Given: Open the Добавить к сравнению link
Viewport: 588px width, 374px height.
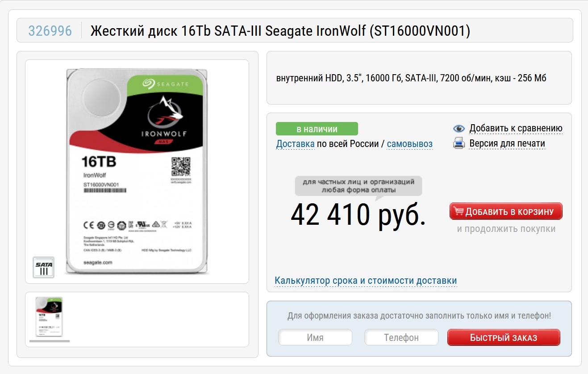Looking at the screenshot, I should pyautogui.click(x=516, y=129).
